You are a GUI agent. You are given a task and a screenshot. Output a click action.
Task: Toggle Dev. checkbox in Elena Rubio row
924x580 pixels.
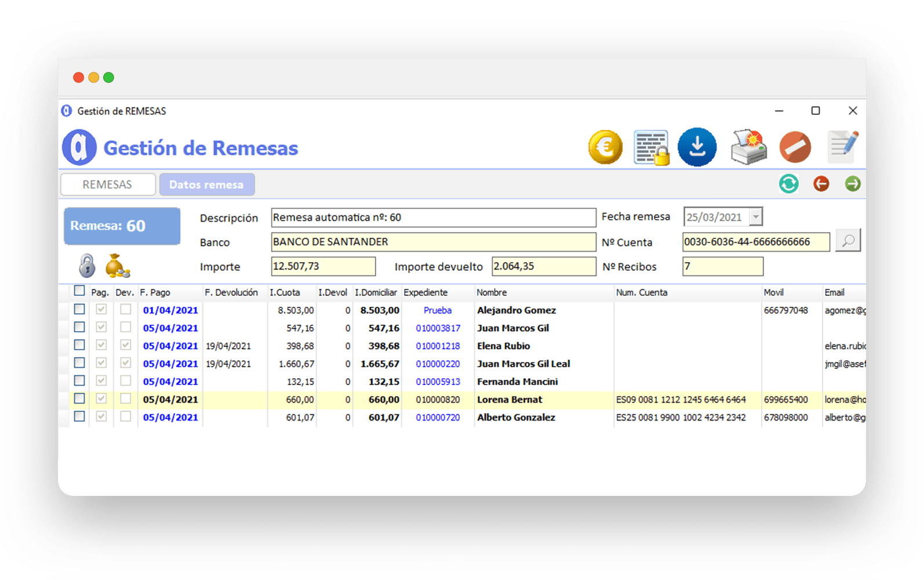click(125, 345)
